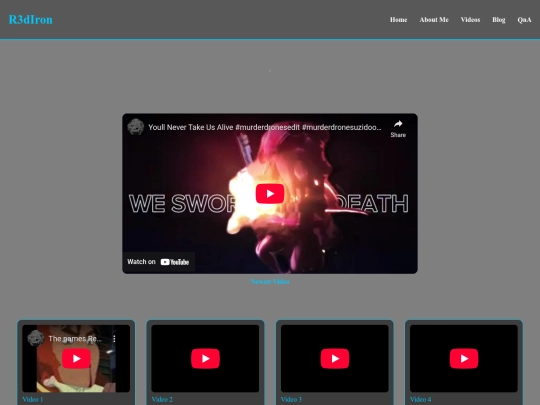Click the Share arrow on featured video

pyautogui.click(x=398, y=128)
